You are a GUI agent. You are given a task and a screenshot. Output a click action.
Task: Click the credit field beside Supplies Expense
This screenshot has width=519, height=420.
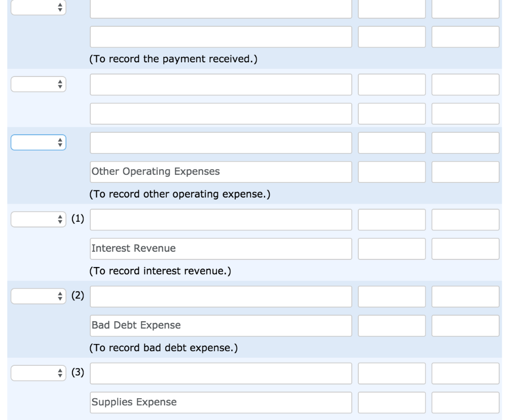click(465, 402)
